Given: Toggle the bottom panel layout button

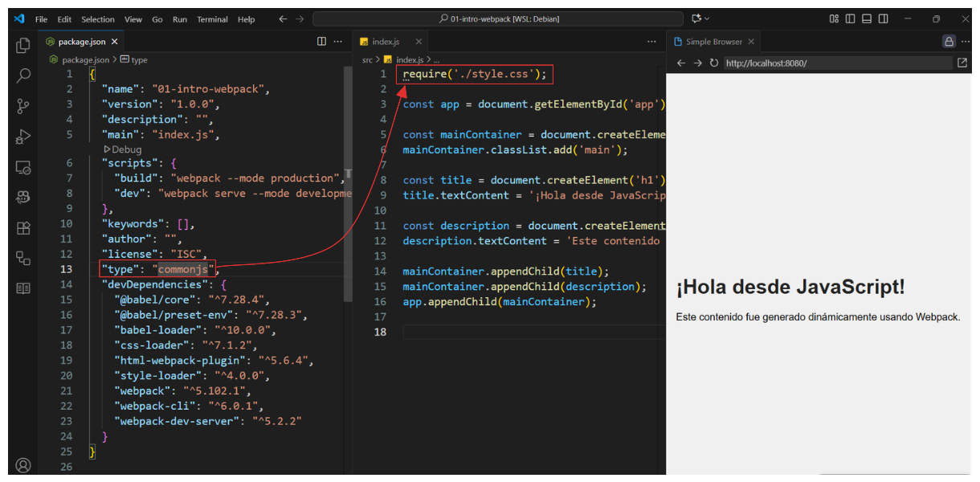Looking at the screenshot, I should click(x=867, y=19).
